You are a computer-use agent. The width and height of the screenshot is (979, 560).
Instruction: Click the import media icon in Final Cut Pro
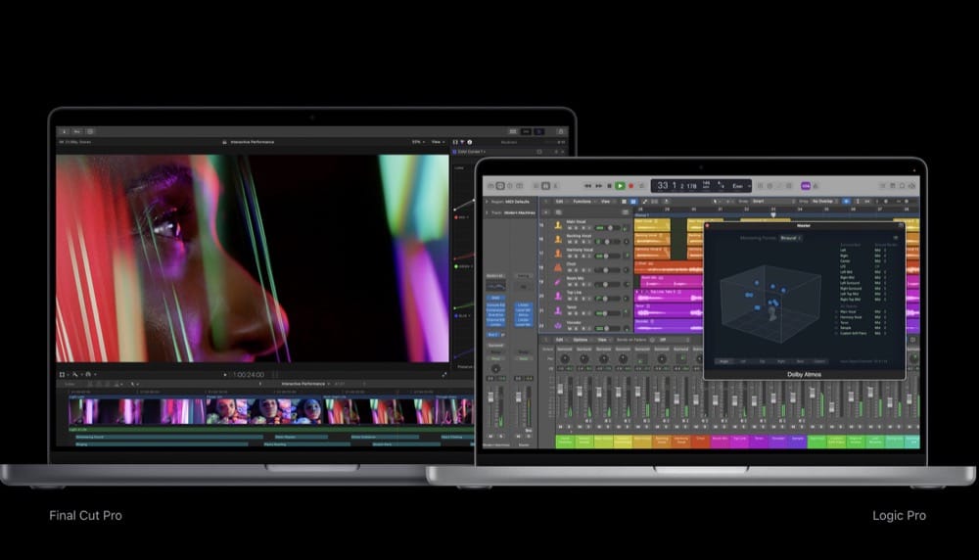(x=65, y=131)
